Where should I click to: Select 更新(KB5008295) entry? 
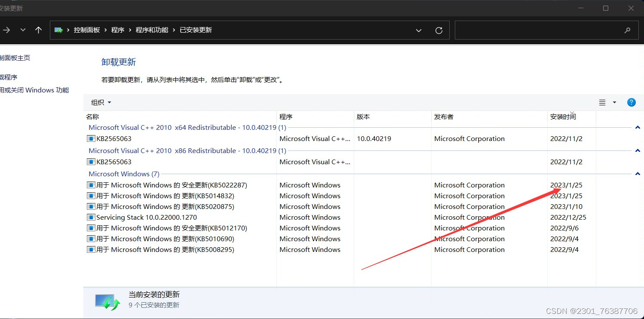(166, 250)
